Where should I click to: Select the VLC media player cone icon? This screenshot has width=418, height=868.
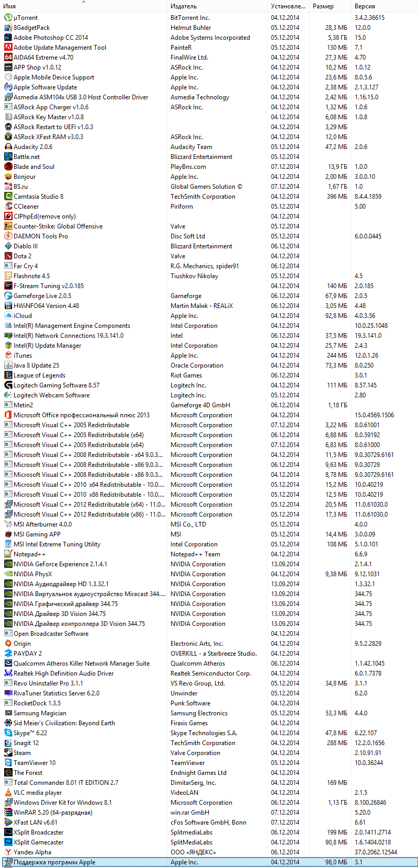8,792
